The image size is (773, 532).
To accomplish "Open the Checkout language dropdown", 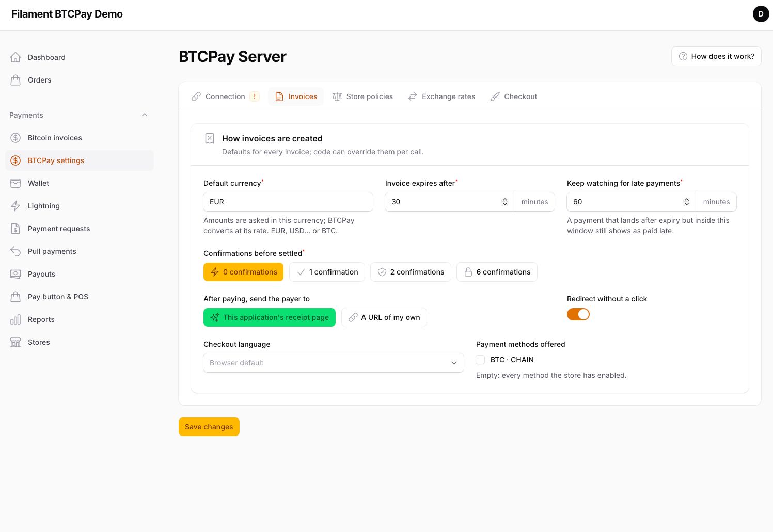I will [x=334, y=363].
